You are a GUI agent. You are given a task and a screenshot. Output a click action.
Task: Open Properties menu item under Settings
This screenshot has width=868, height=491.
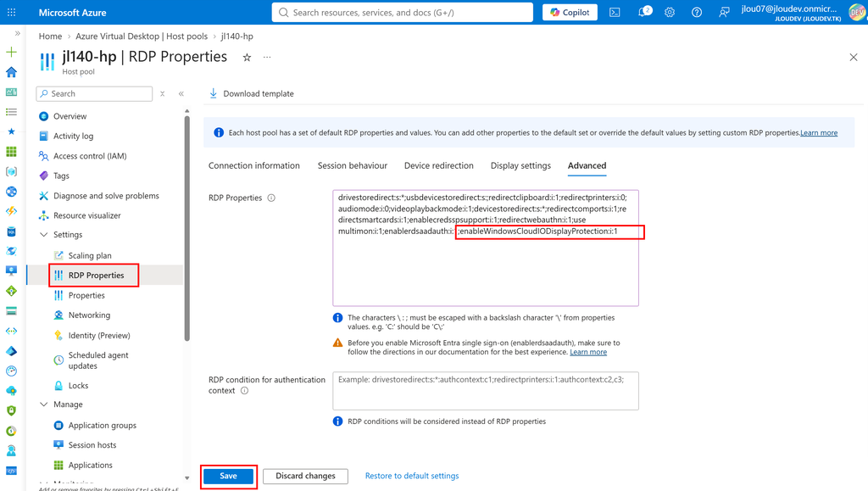coord(86,296)
